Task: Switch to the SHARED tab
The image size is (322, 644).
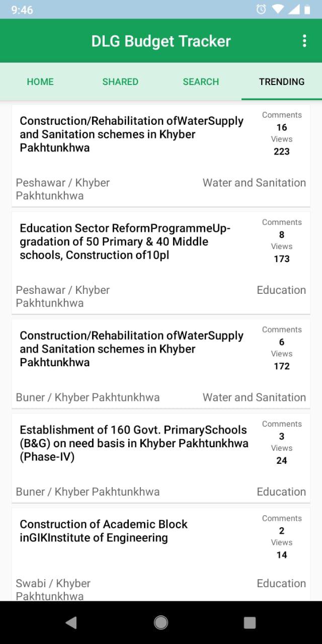Action: click(120, 82)
